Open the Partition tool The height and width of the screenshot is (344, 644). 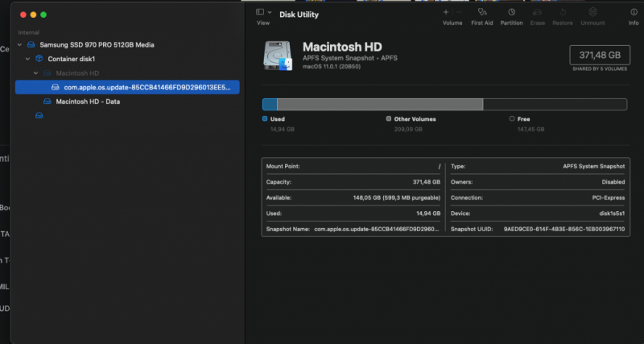tap(511, 12)
